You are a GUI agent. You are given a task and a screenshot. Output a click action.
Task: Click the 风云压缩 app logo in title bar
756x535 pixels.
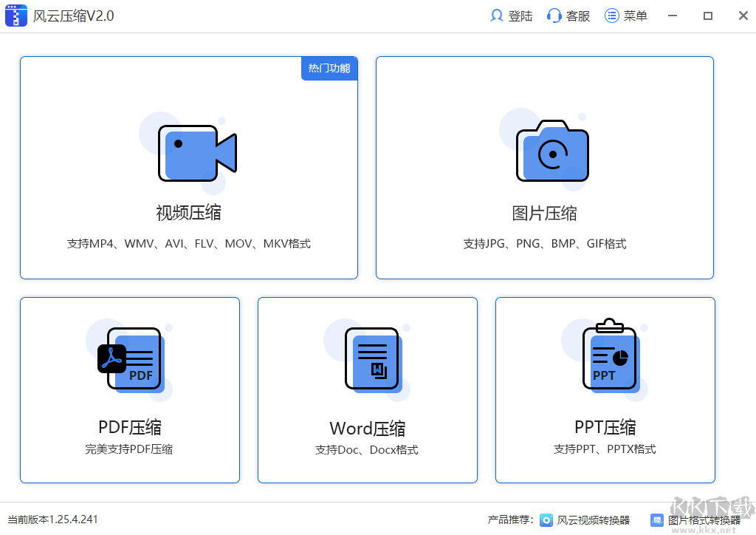[16, 16]
